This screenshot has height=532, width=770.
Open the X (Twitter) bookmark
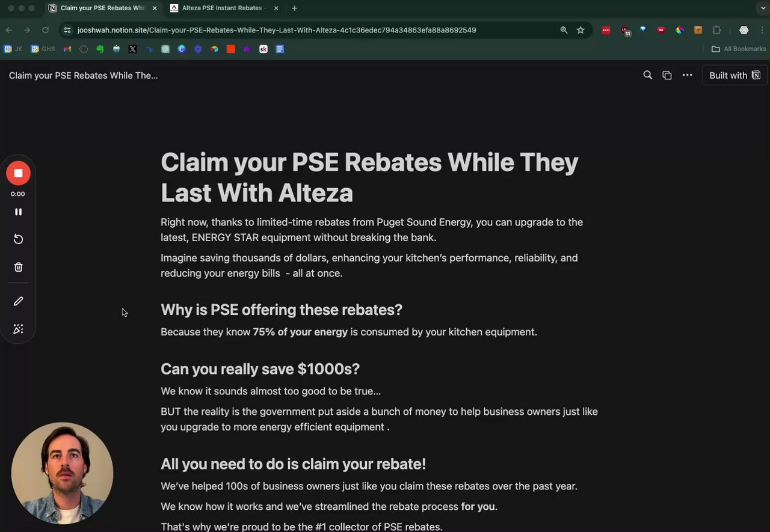pyautogui.click(x=132, y=49)
